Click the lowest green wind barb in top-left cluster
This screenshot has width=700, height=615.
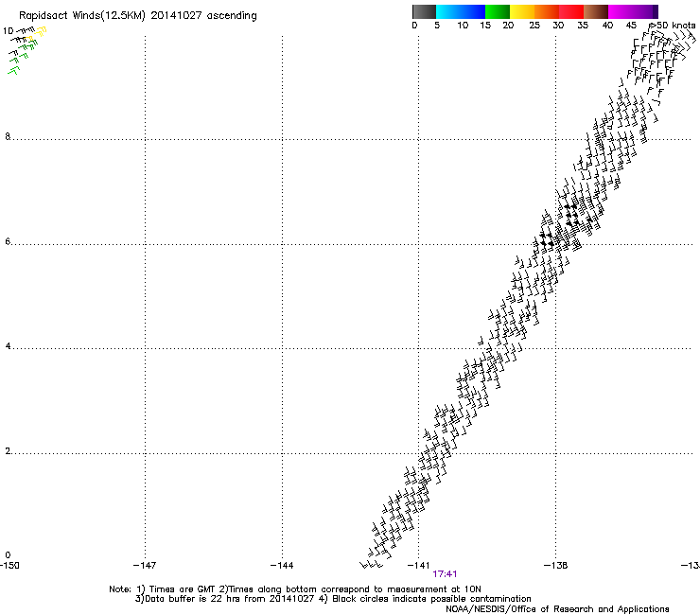14,70
